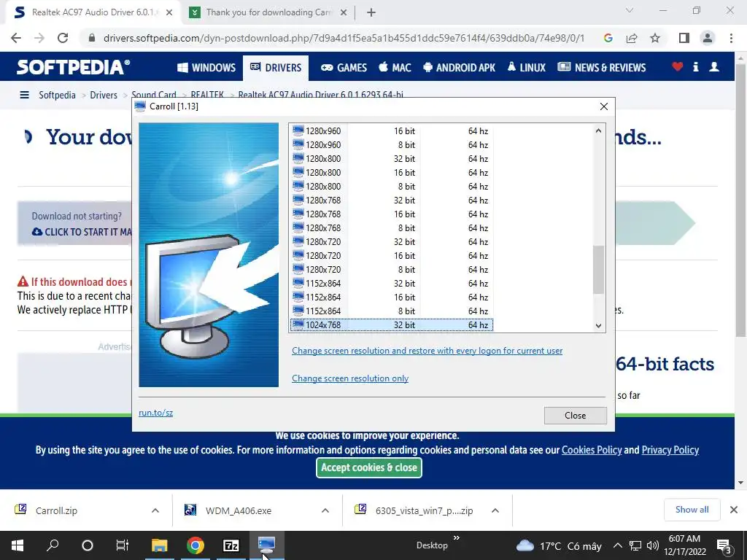
Task: Click Change screen resolution only link
Action: (349, 378)
